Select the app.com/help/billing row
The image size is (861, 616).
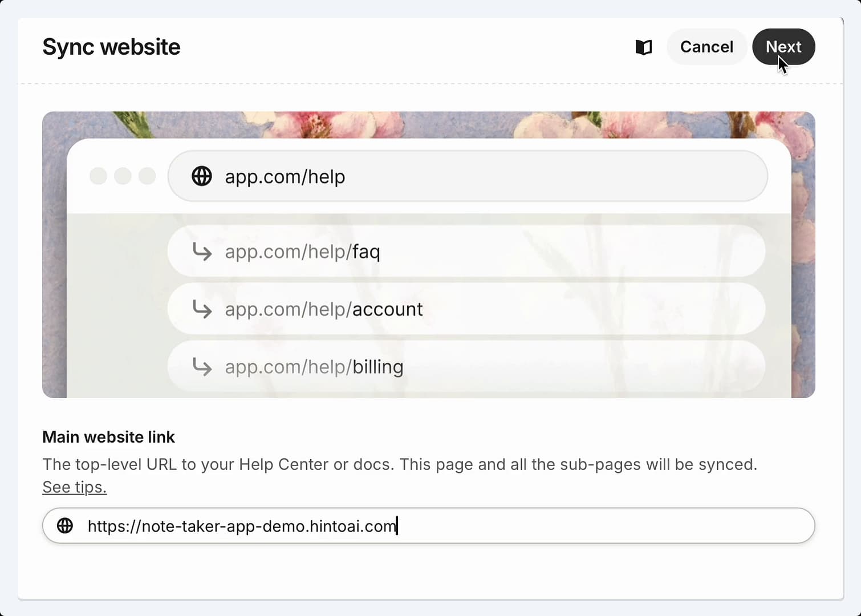point(466,367)
